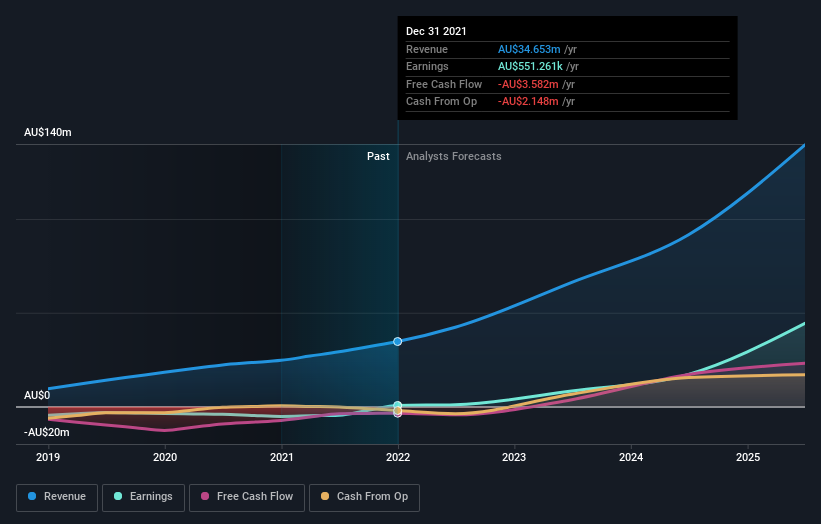Select the Earnings data point at 2022
Screen dimensions: 821x524
coord(398,405)
